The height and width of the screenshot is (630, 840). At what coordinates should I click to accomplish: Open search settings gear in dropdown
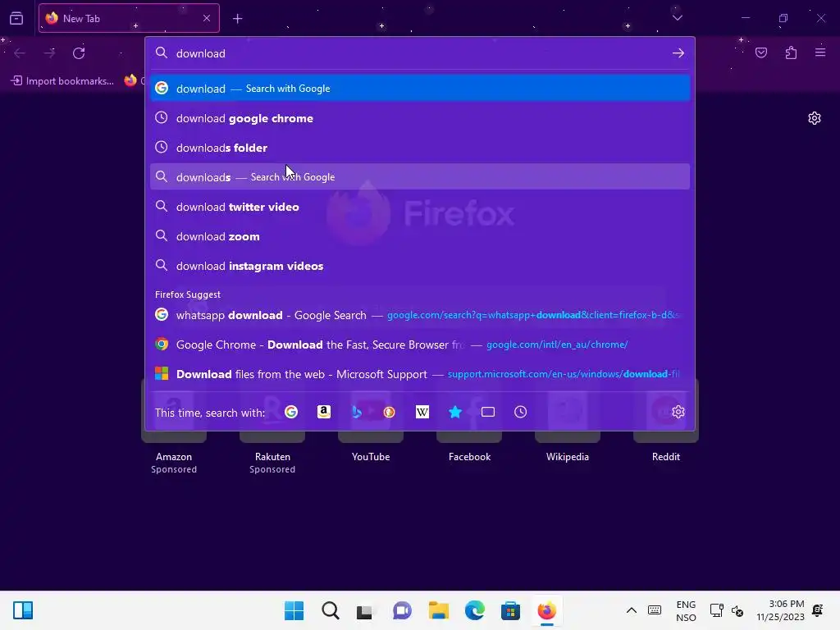tap(678, 412)
